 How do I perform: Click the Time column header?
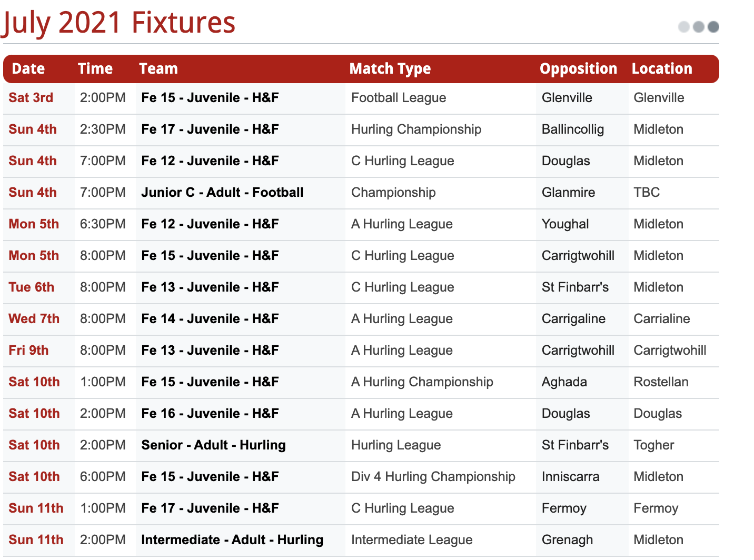[95, 68]
